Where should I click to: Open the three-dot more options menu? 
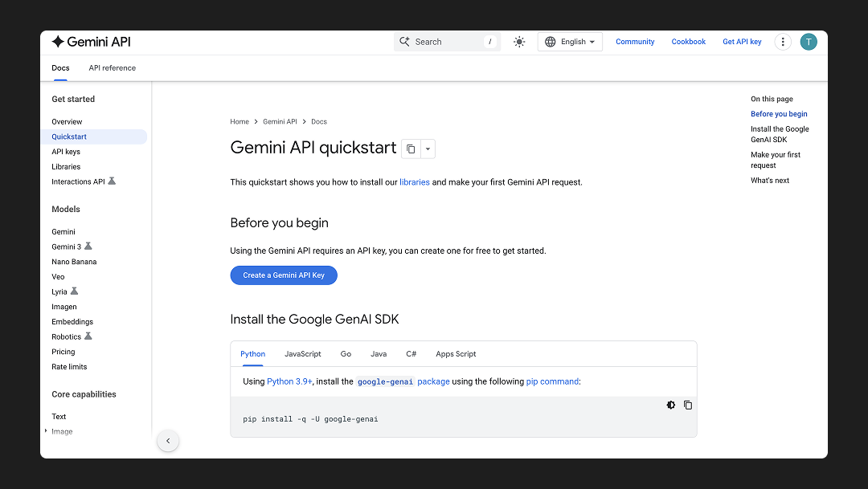(x=782, y=42)
